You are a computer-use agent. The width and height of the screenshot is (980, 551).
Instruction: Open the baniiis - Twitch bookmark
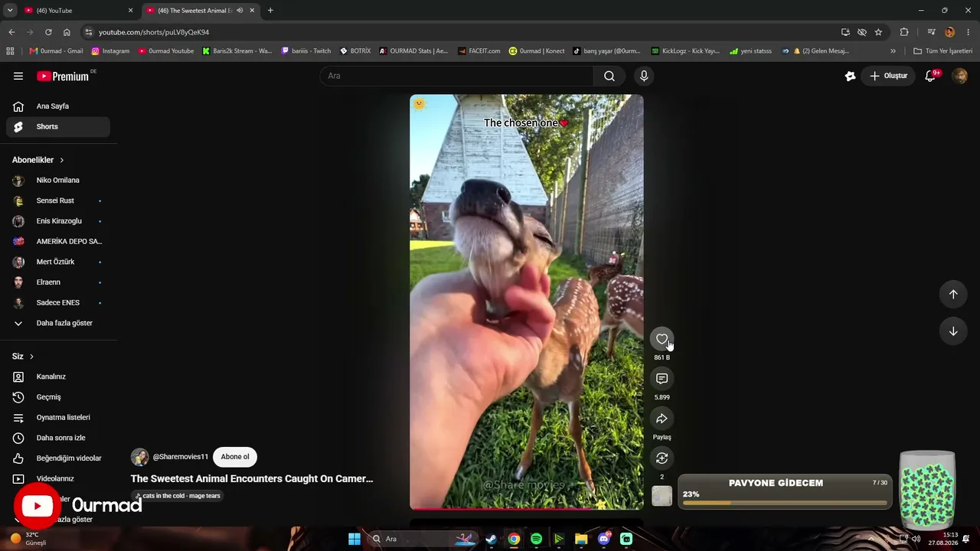coord(306,51)
